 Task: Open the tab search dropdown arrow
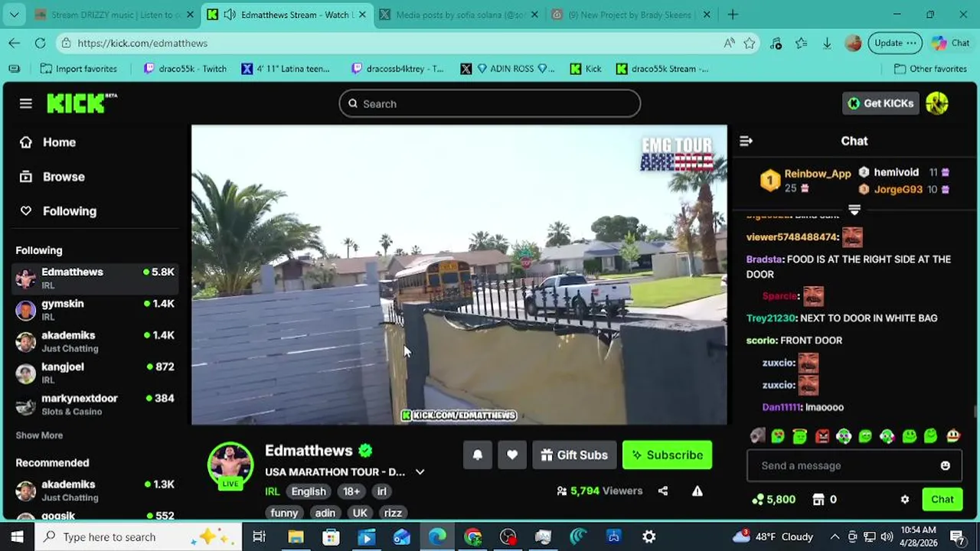tap(14, 15)
